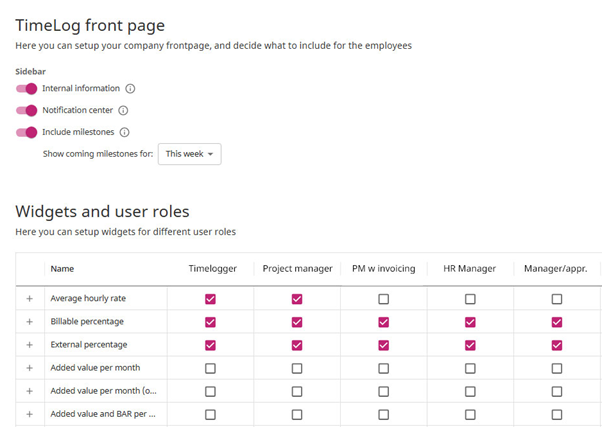Select the External percentage widget name
The image size is (602, 427).
89,344
